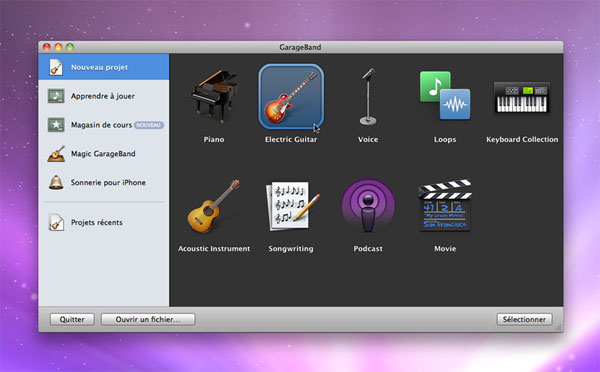Image resolution: width=600 pixels, height=372 pixels.
Task: Click the Voice label text
Action: coord(368,139)
